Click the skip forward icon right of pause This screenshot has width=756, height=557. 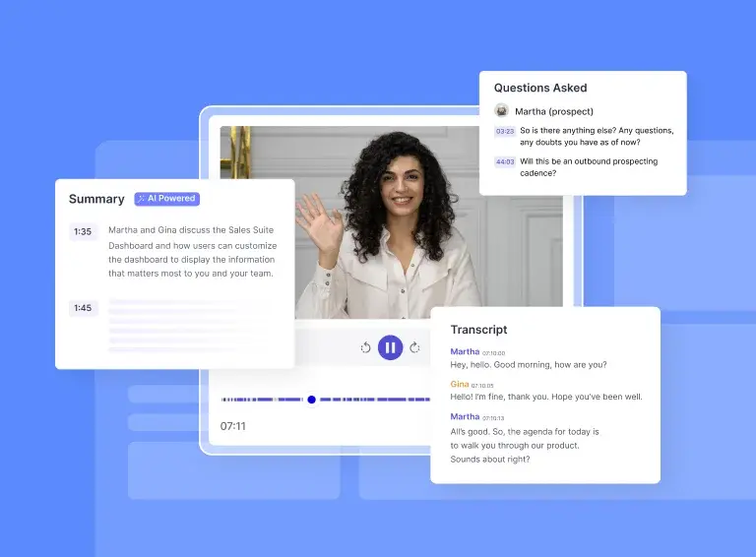tap(414, 347)
